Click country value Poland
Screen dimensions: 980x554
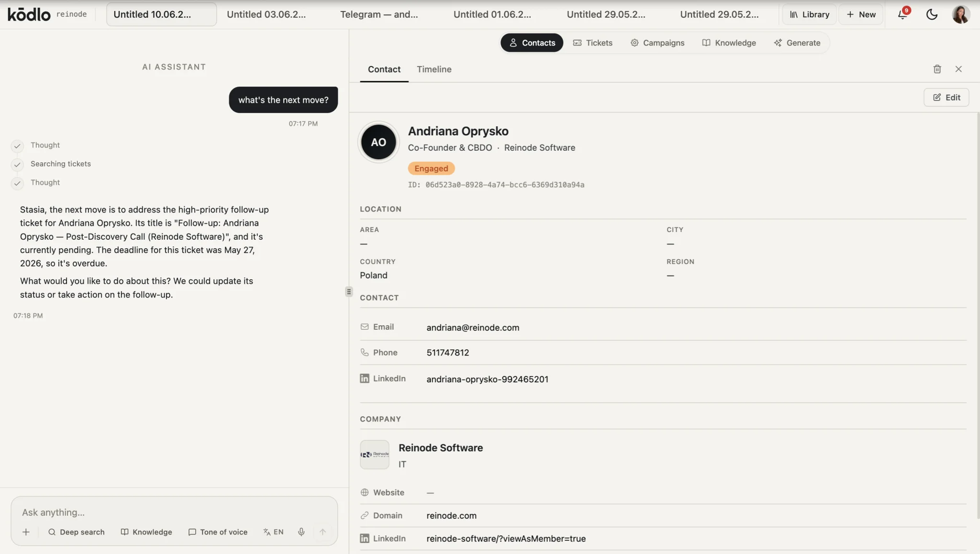point(373,276)
